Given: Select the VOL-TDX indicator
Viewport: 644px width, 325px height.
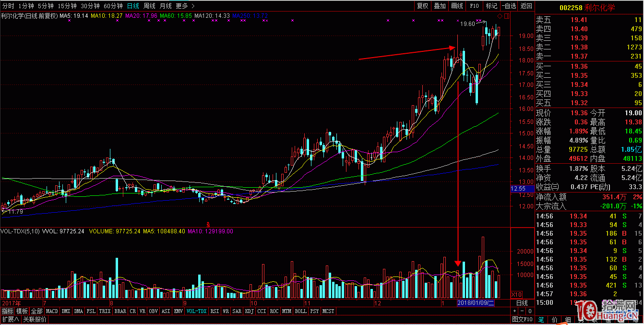Looking at the screenshot, I should [x=197, y=311].
